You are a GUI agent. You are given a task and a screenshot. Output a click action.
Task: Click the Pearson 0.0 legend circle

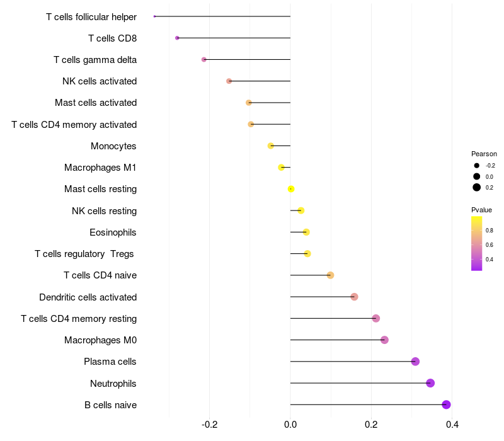coord(476,176)
